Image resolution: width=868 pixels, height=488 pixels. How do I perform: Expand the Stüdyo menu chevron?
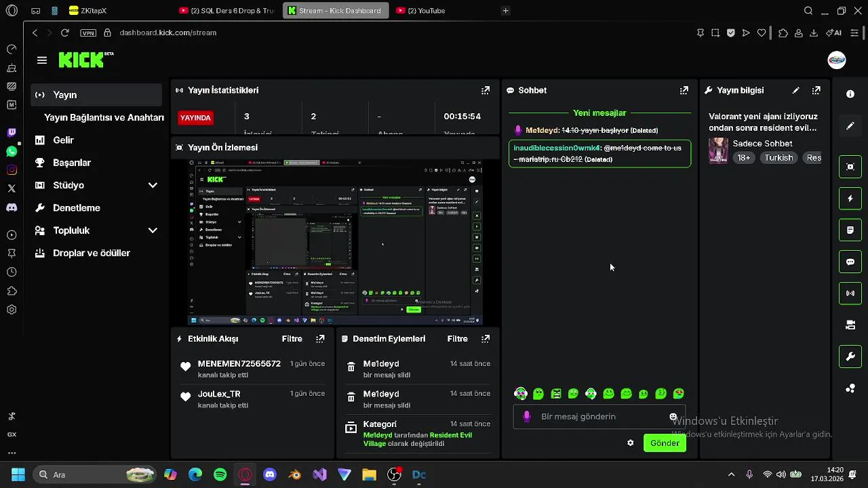coord(153,186)
